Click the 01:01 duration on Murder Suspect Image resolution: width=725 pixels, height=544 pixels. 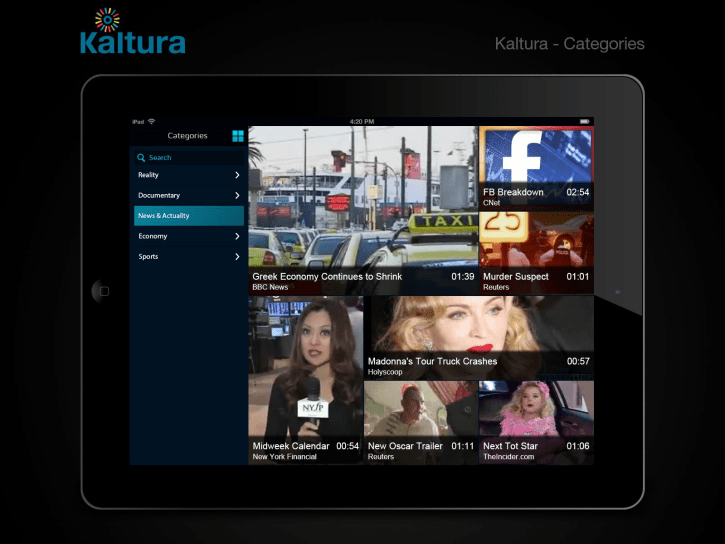(x=578, y=276)
